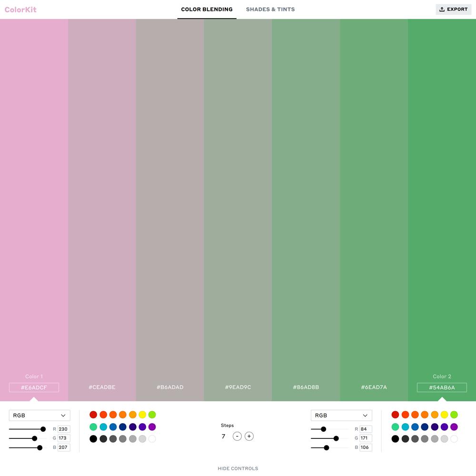Pick black preset swatch for Color 2

(x=395, y=439)
